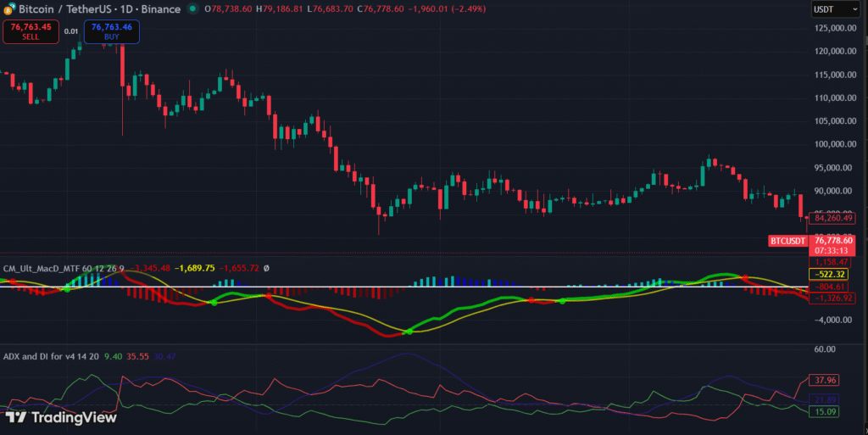Select the CM_Ult_MacD_MTF indicator title

click(x=64, y=268)
